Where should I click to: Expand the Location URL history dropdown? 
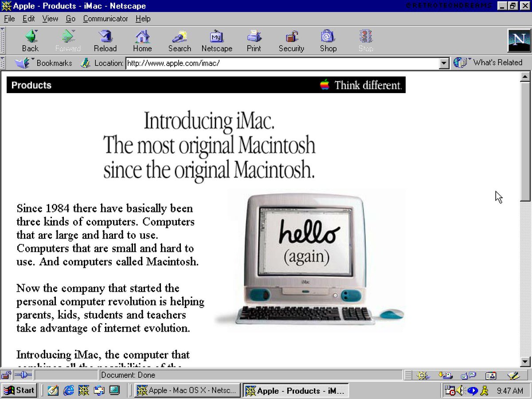click(445, 63)
